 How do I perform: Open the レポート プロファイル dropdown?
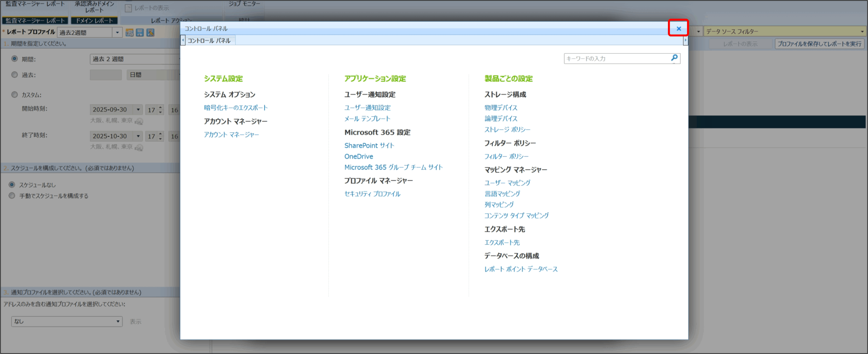117,33
